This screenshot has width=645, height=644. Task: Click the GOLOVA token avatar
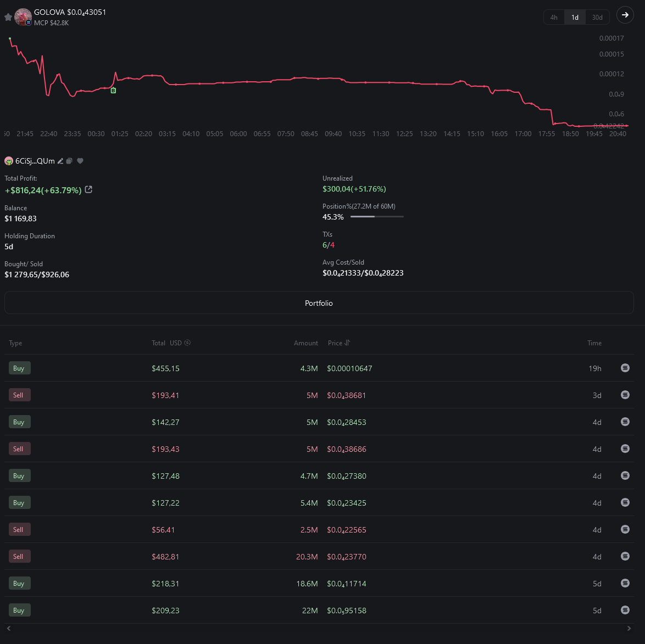pyautogui.click(x=23, y=17)
